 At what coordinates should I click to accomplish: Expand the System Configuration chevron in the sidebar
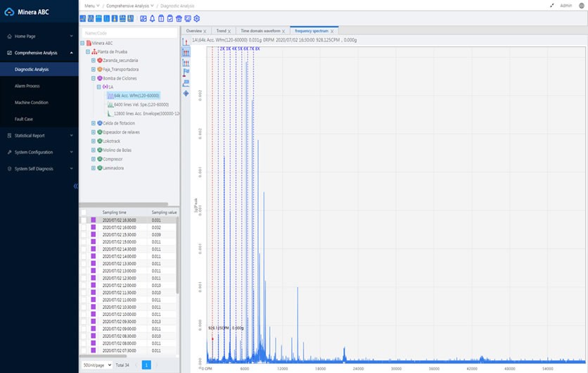click(x=71, y=152)
